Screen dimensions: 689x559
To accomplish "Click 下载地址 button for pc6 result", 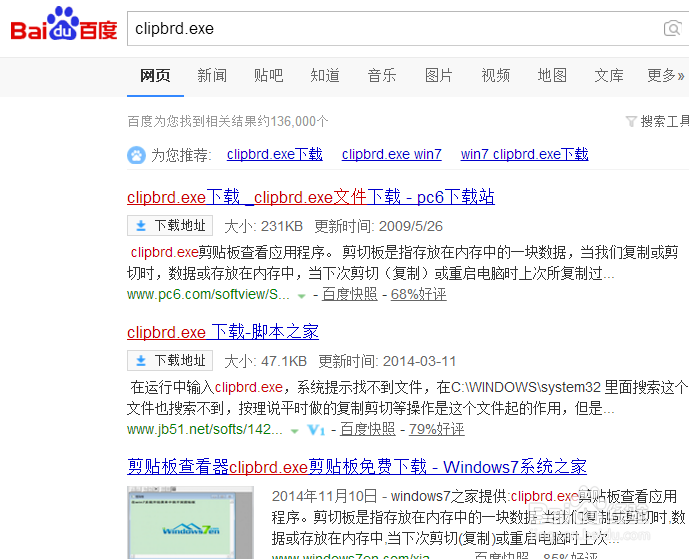I will tap(170, 225).
